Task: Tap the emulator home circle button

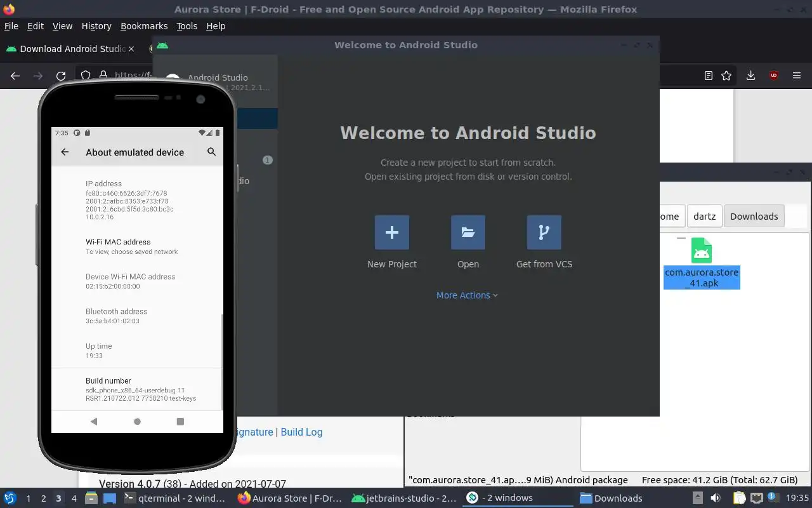Action: tap(137, 421)
